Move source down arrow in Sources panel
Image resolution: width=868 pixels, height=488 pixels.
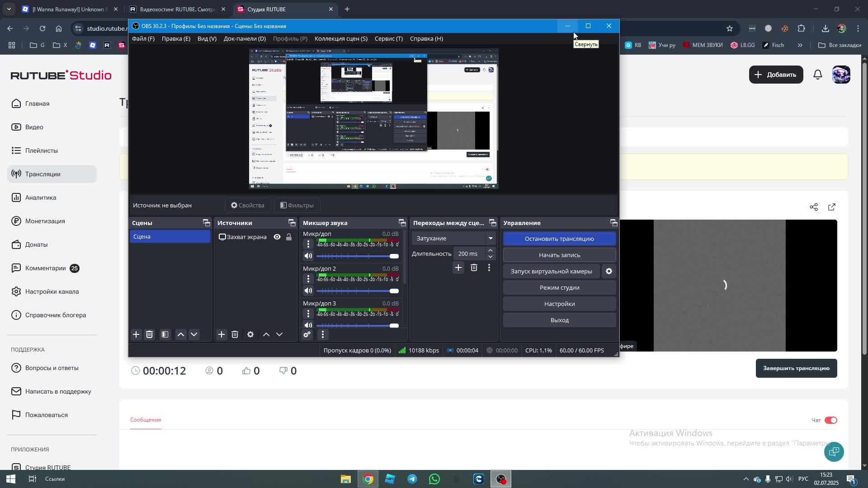(x=279, y=334)
